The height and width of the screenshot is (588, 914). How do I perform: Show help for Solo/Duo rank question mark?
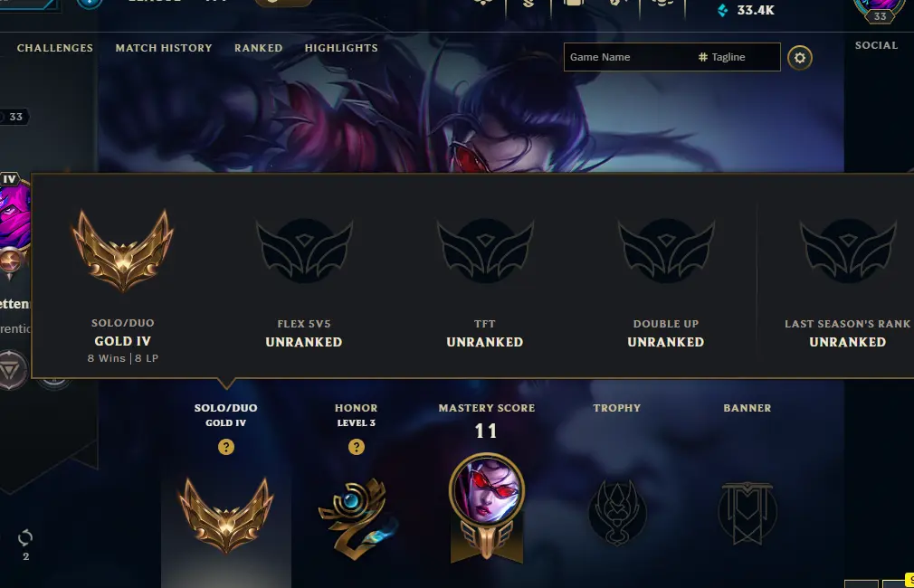[226, 447]
